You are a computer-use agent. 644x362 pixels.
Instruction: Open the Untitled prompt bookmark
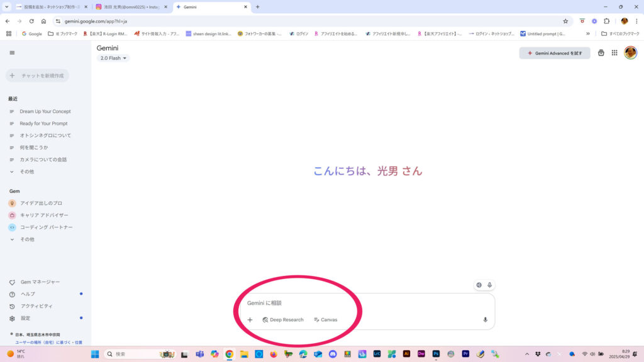coord(543,34)
